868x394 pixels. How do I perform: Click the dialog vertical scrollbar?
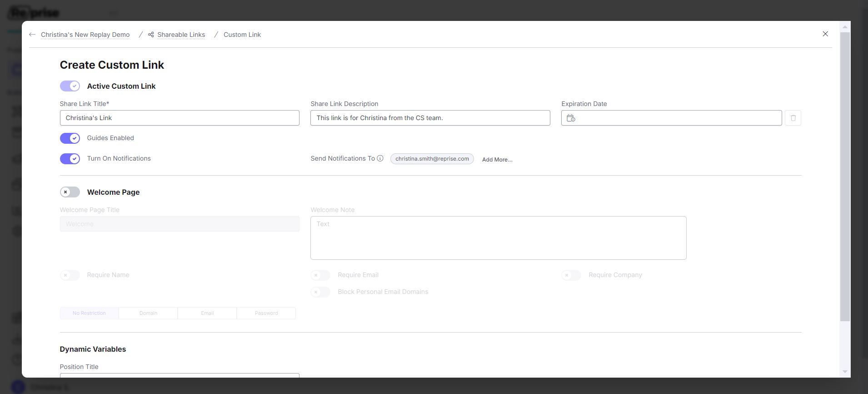click(845, 177)
